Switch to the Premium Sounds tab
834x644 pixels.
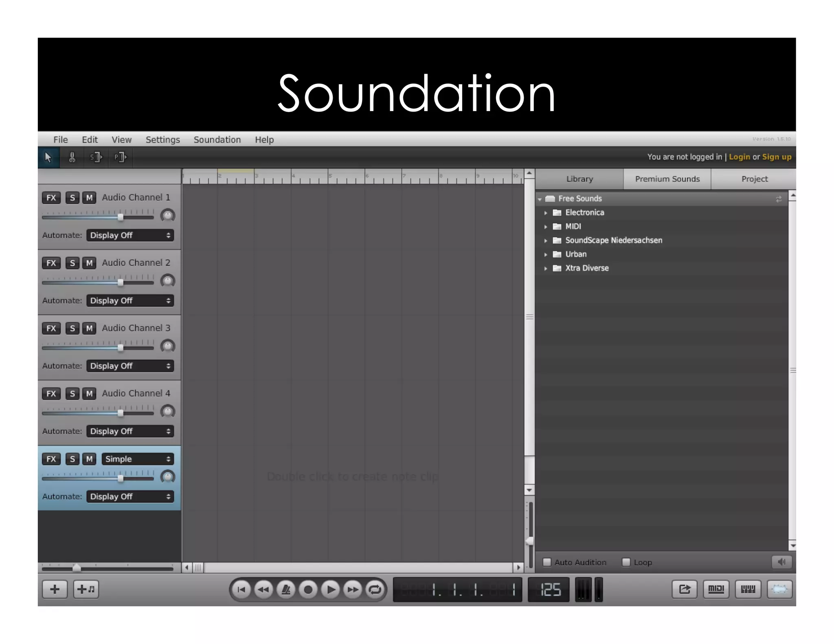click(x=667, y=179)
